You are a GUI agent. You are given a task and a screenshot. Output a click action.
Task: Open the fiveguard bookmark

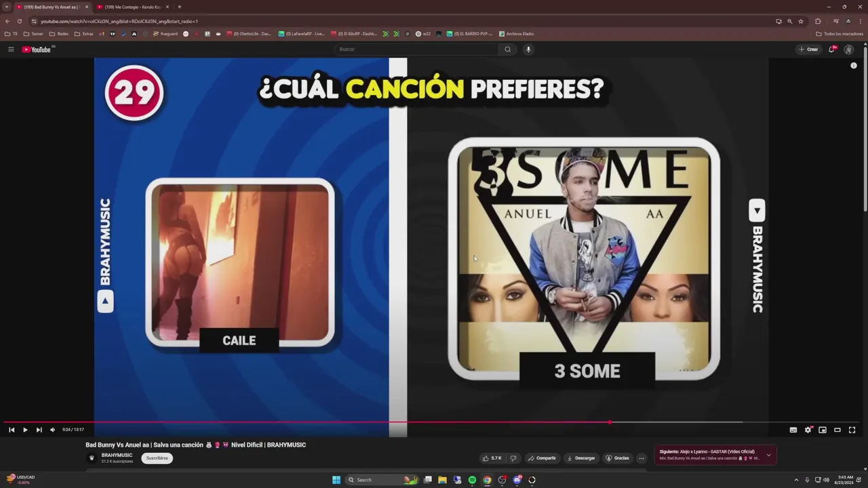coord(165,34)
